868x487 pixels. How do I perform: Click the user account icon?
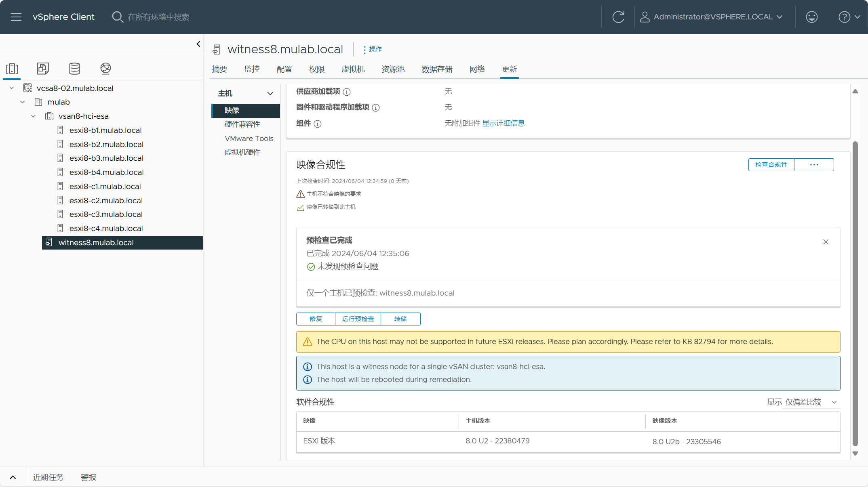pos(645,17)
